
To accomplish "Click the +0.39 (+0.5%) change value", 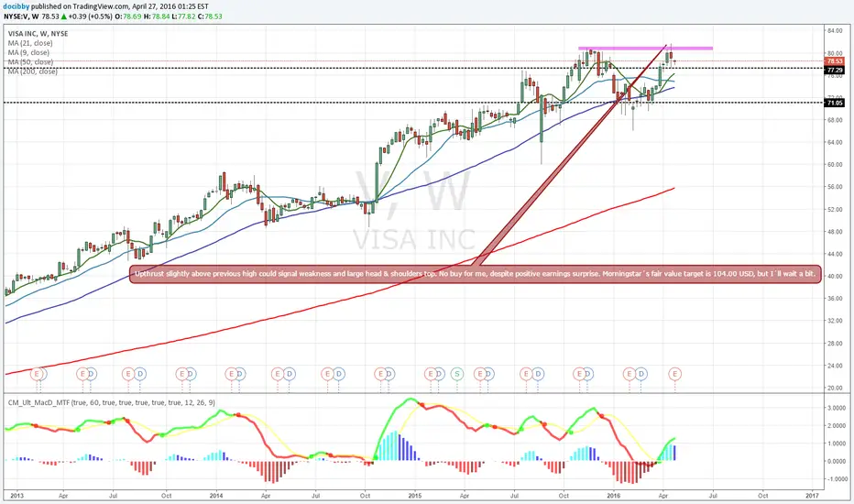I will tap(91, 16).
